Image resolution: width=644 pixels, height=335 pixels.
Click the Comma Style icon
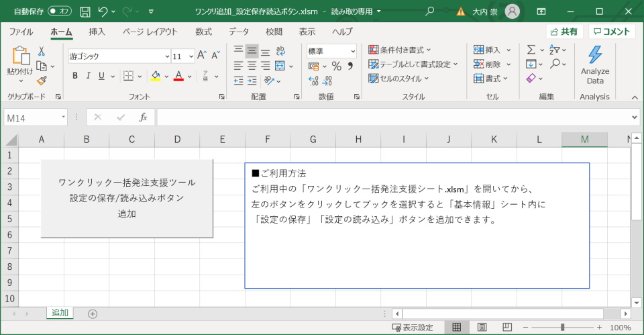coord(350,66)
